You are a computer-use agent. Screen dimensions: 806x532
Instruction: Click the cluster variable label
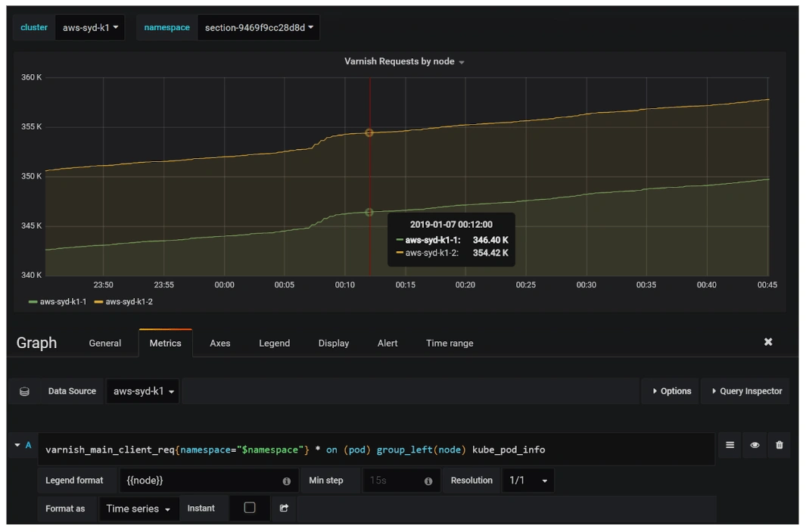(x=34, y=28)
